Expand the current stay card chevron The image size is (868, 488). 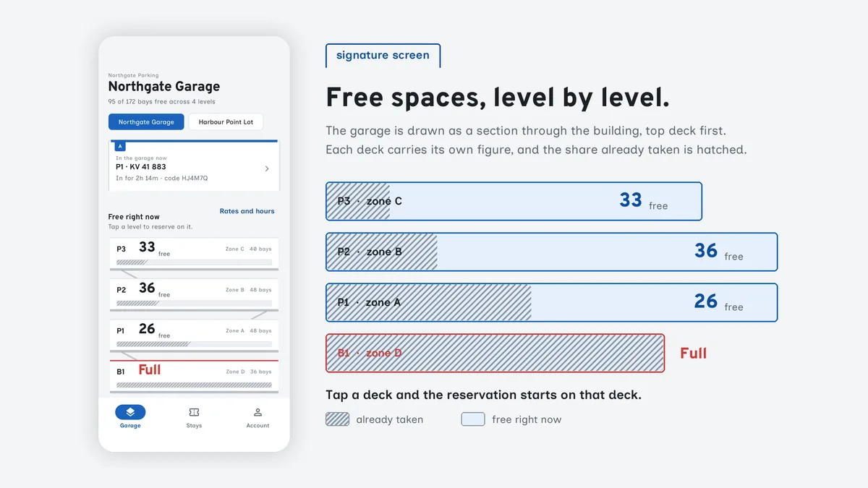point(267,168)
